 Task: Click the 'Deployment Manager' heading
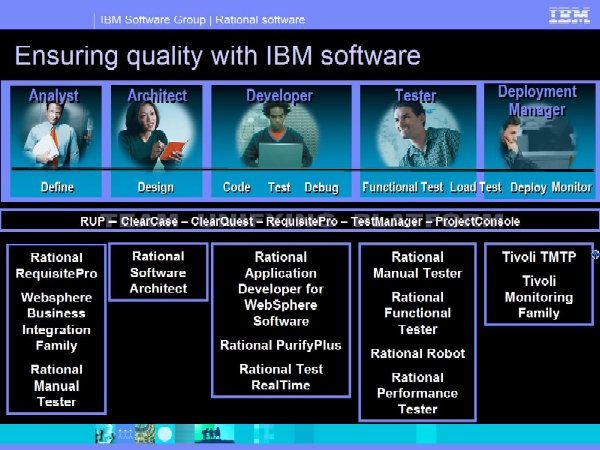(537, 100)
